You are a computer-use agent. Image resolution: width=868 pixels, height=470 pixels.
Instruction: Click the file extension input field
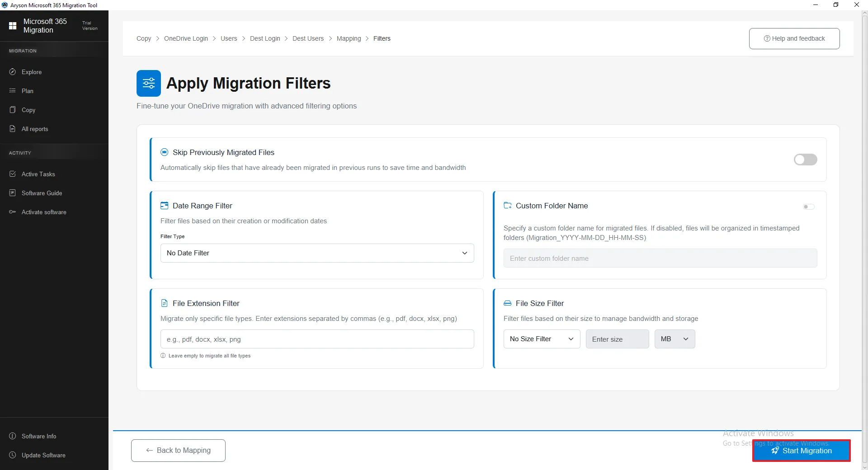(x=317, y=339)
